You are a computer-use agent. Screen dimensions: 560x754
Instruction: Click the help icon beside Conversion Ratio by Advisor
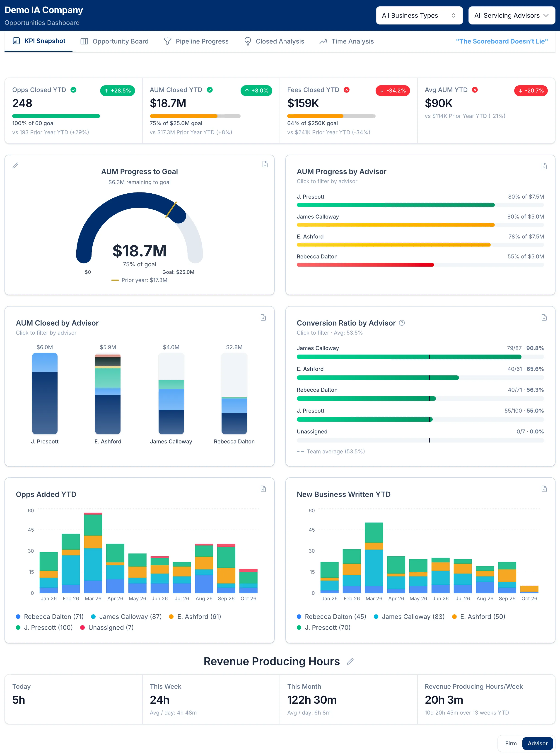pos(402,323)
